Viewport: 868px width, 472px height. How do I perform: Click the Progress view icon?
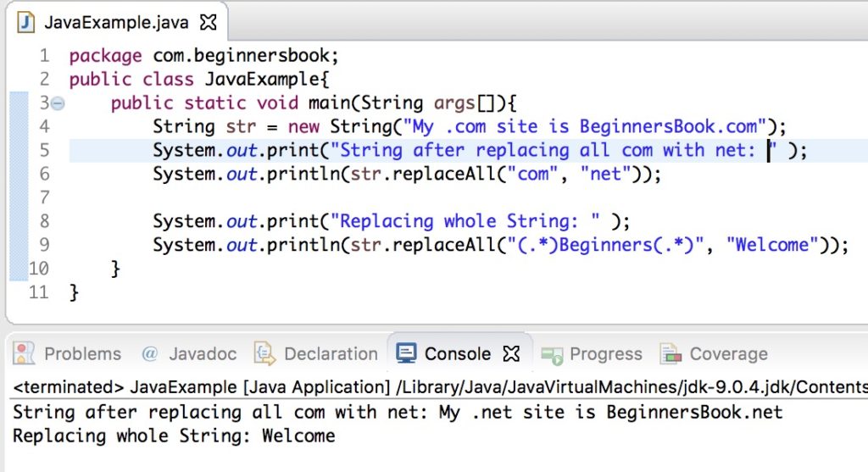tap(551, 355)
